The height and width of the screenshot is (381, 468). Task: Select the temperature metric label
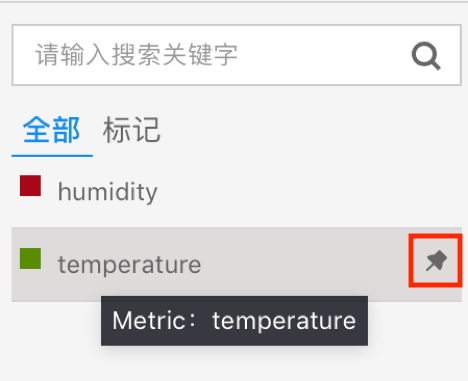[x=129, y=265]
